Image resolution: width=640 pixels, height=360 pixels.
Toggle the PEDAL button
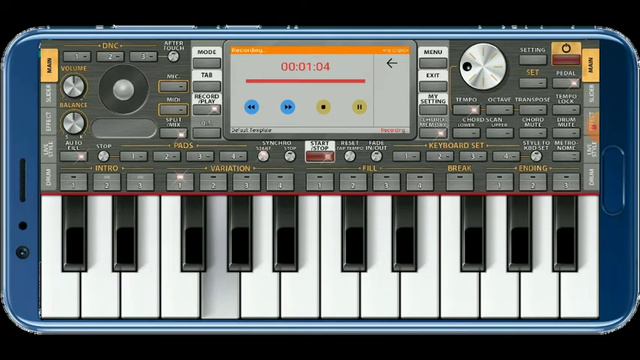point(566,83)
